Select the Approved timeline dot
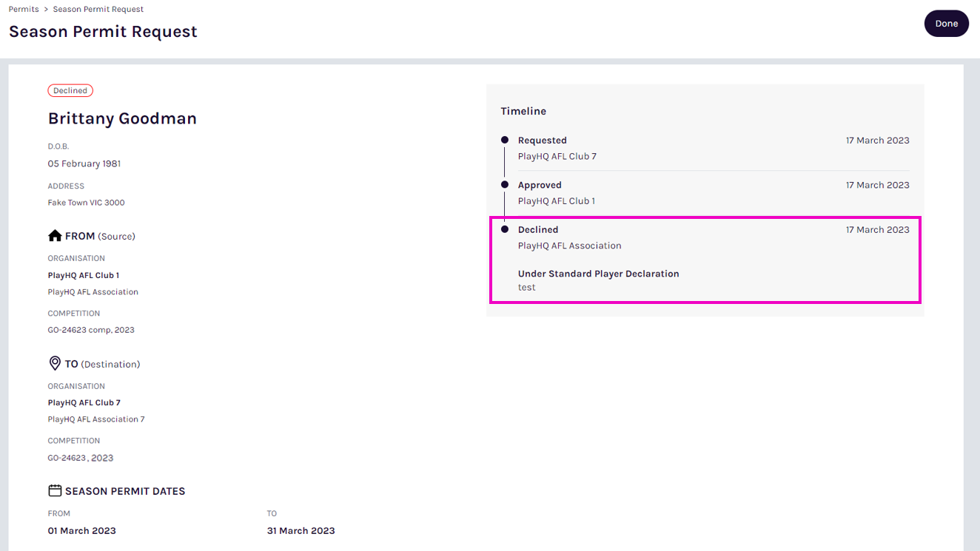 point(505,185)
